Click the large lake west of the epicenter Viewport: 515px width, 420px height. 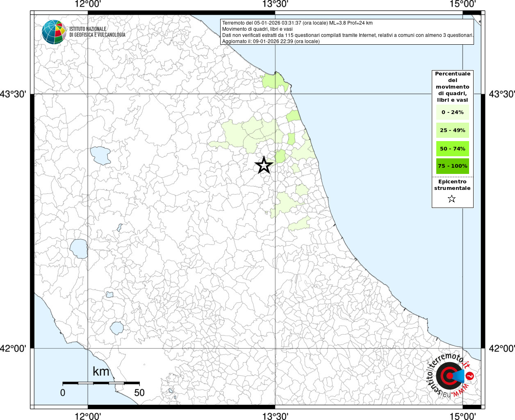tap(100, 155)
